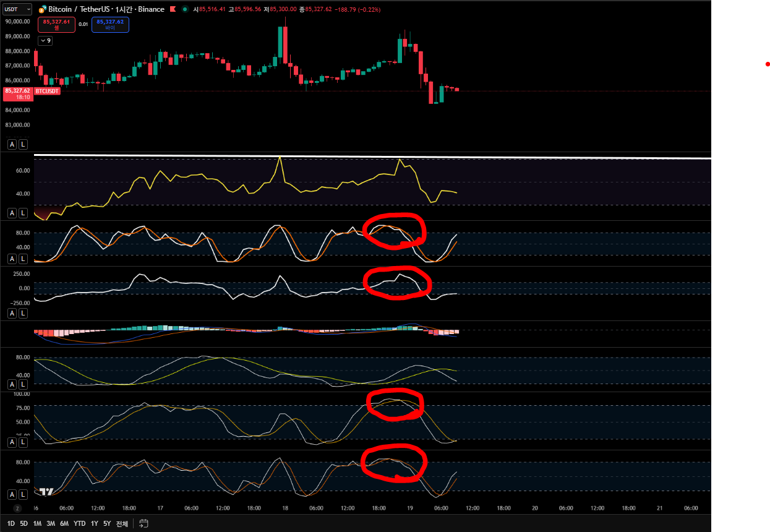The width and height of the screenshot is (770, 532).
Task: Click date label 21 on time axis
Action: [660, 508]
